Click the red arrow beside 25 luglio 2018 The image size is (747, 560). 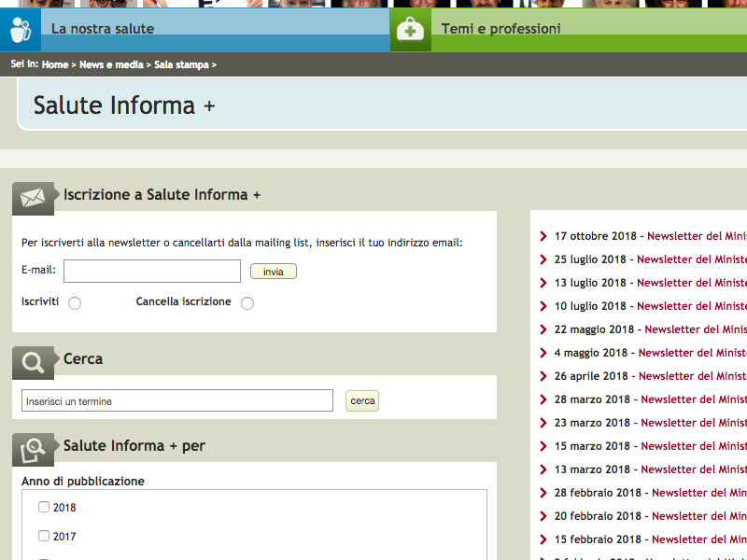coord(543,259)
